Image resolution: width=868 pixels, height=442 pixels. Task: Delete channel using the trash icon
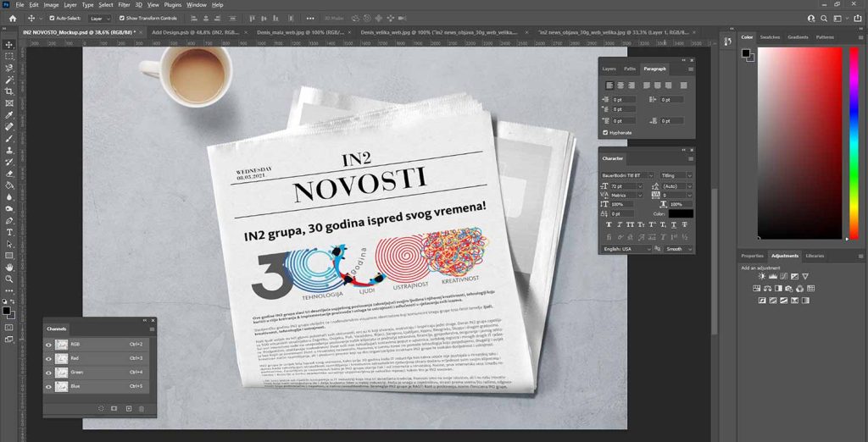point(142,408)
